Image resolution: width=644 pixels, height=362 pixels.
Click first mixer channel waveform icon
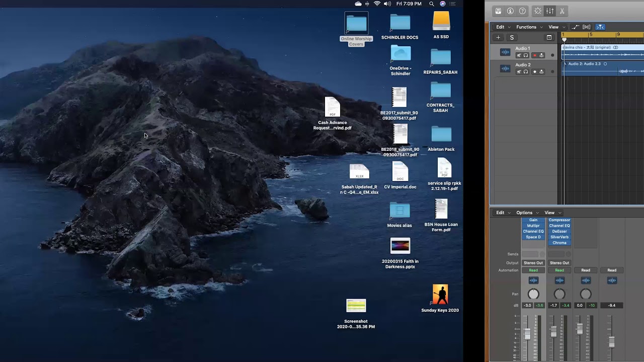tap(533, 281)
